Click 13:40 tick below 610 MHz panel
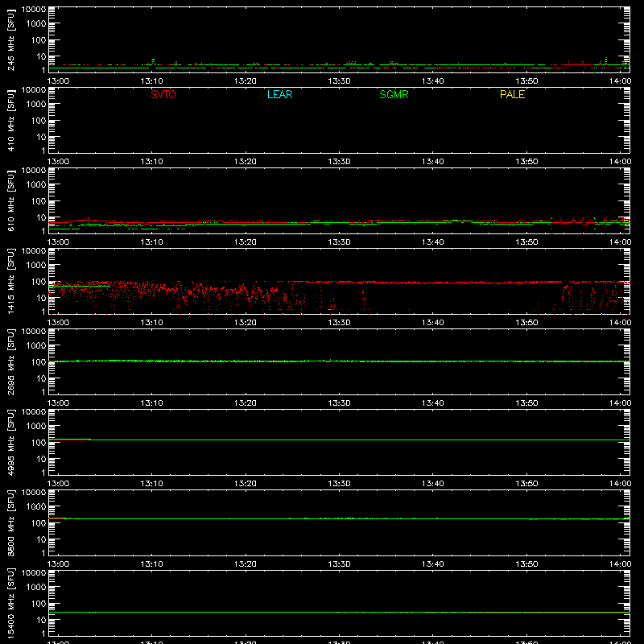Viewport: 644px width, 644px height. [x=432, y=242]
